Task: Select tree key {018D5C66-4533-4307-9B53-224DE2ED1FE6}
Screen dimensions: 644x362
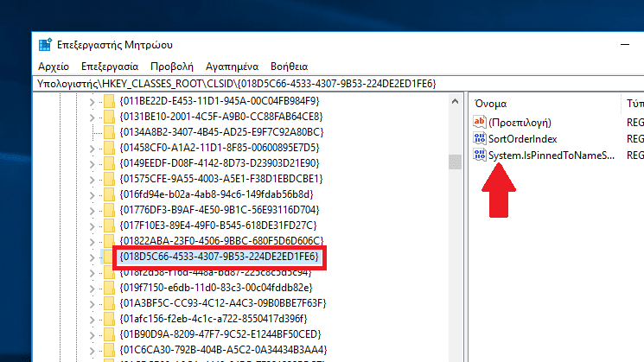Action: tap(219, 257)
